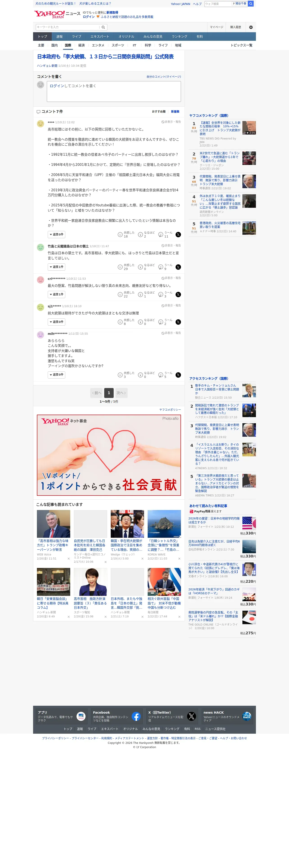Sort comments by おすすめ順
Image resolution: width=289 pixels, height=868 pixels.
(x=158, y=112)
